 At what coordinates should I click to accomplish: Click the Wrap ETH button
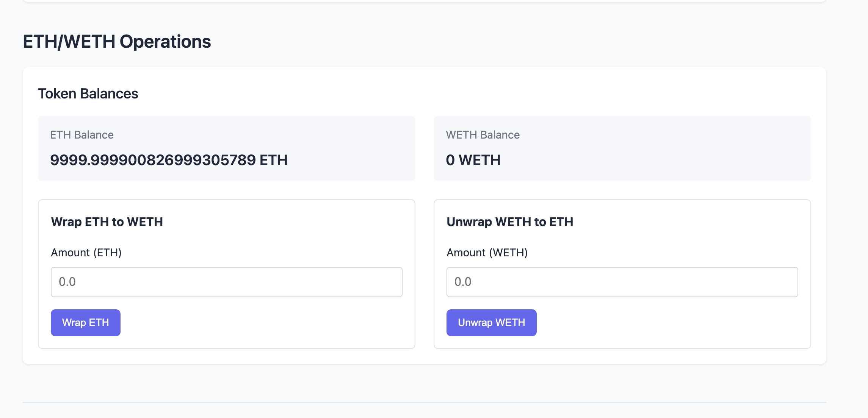click(85, 323)
